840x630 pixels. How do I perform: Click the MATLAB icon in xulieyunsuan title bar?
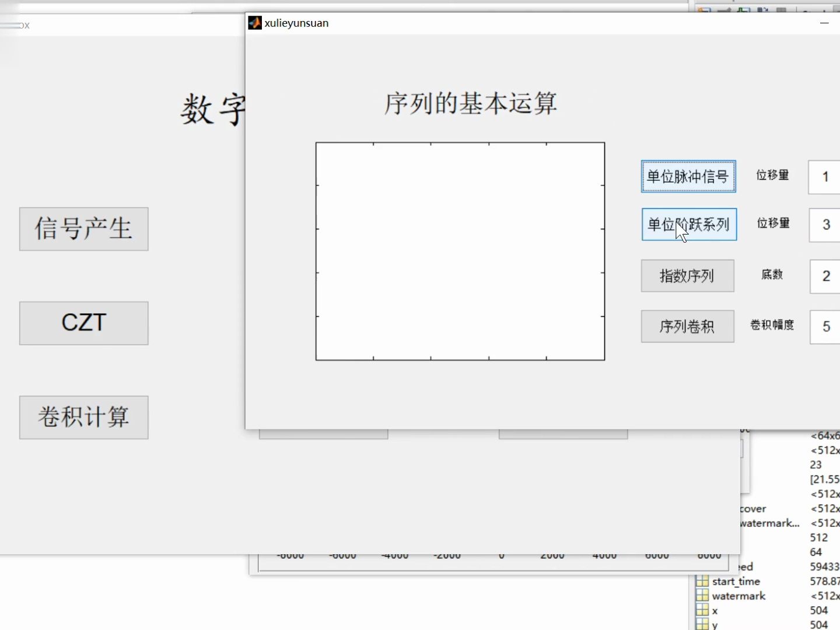(x=255, y=23)
